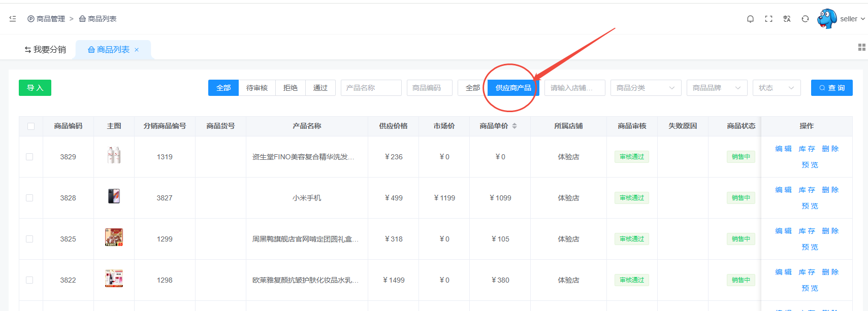This screenshot has height=311, width=868.
Task: Tick the checkbox for product 3825
Action: (29, 239)
